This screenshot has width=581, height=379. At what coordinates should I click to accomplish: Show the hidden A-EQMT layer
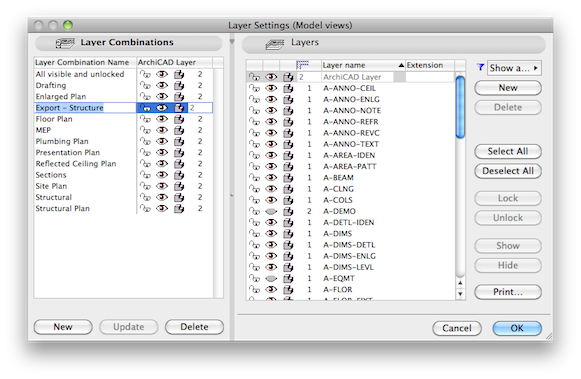point(271,278)
